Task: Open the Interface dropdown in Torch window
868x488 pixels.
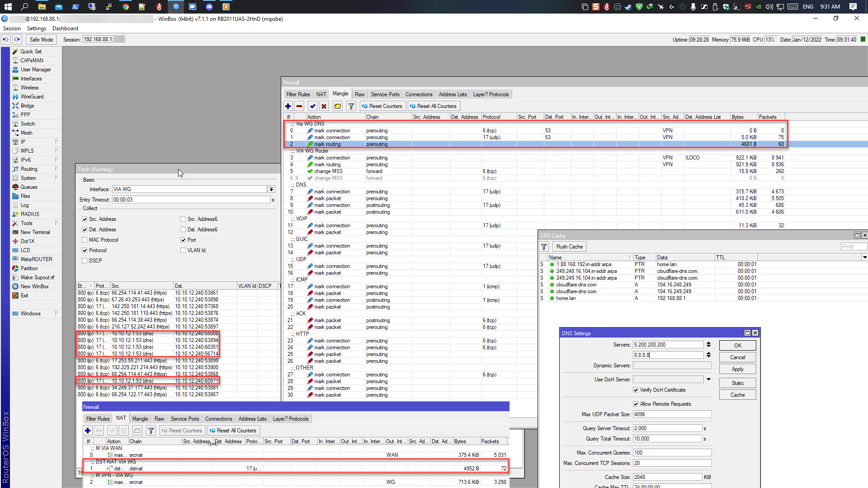Action: coord(271,189)
